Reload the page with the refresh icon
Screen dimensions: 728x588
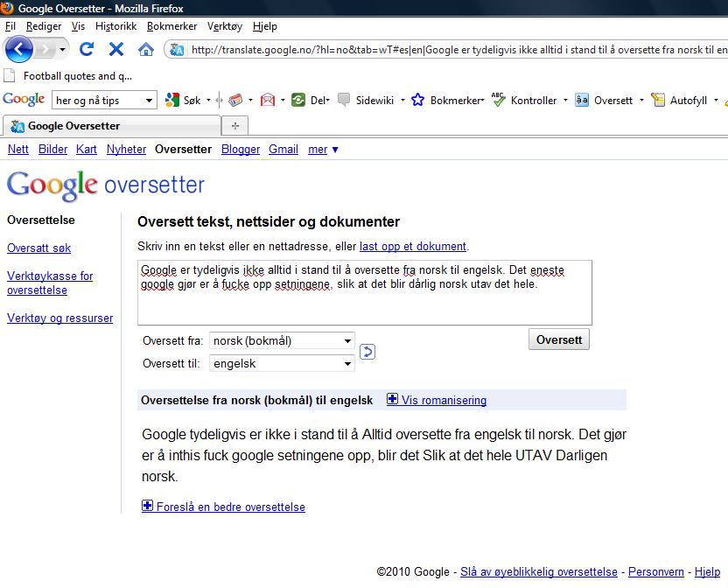[87, 49]
